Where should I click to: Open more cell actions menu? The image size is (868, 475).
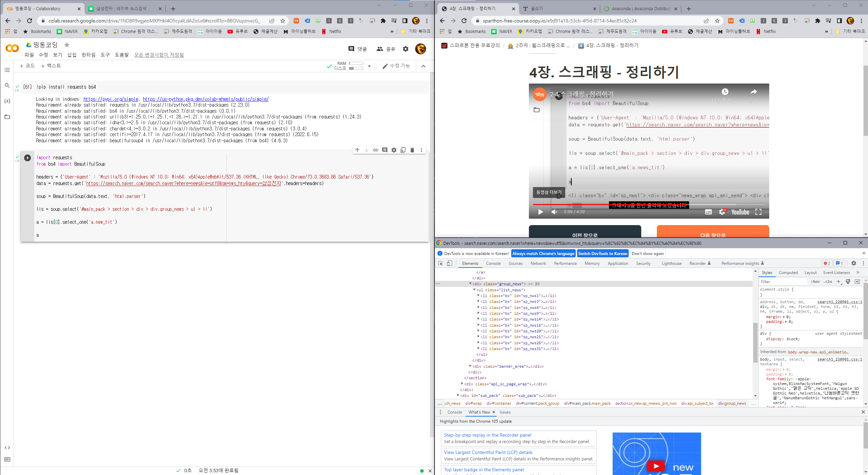click(421, 150)
